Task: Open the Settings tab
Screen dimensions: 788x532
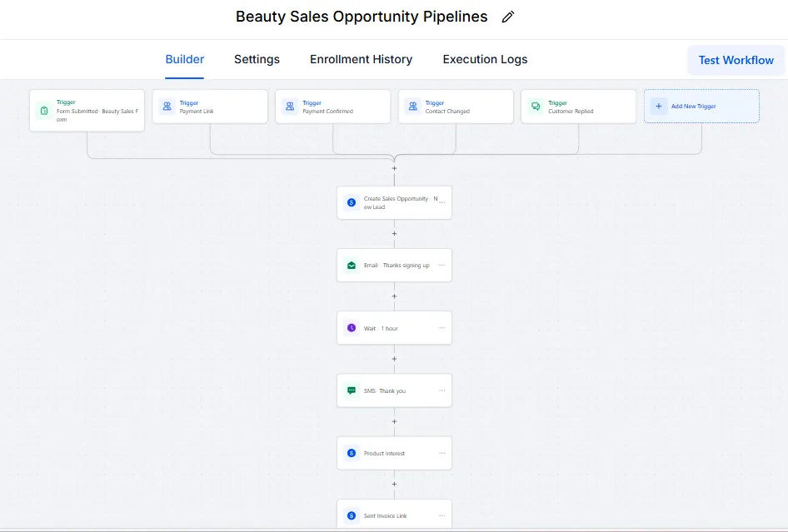Action: [x=257, y=59]
